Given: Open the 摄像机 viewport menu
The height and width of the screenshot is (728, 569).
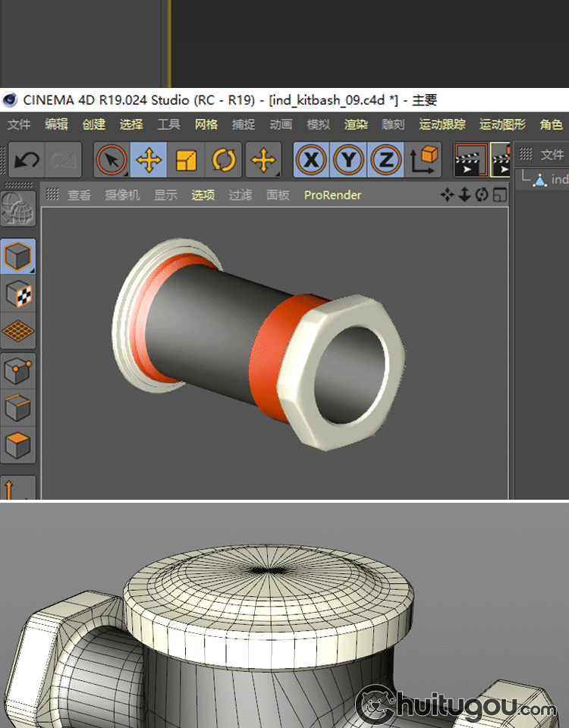Looking at the screenshot, I should (122, 195).
